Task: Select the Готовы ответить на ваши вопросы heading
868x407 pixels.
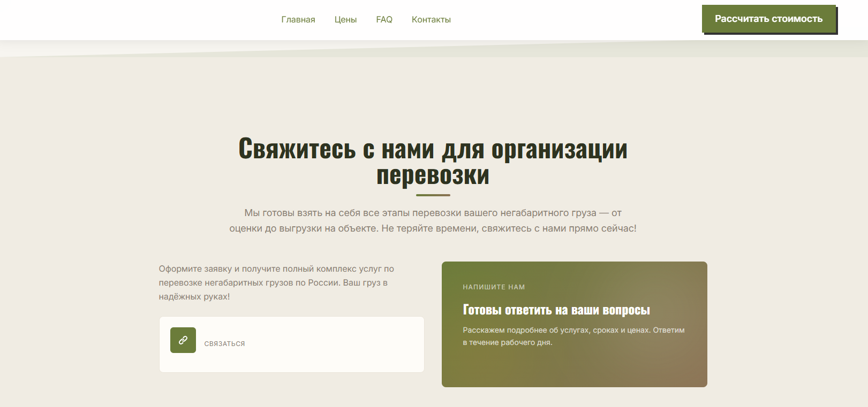Action: pyautogui.click(x=556, y=310)
